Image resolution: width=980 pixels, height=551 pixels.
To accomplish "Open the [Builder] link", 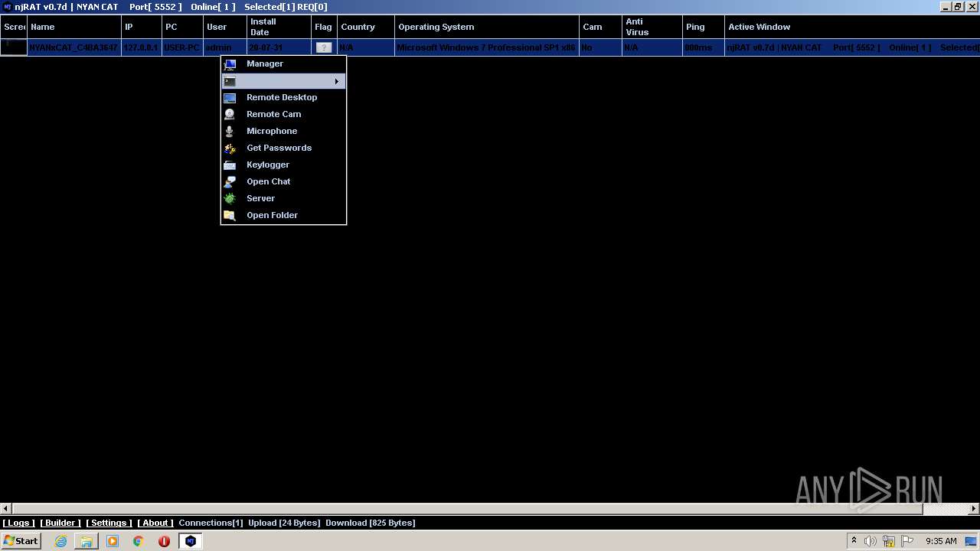I will (60, 523).
